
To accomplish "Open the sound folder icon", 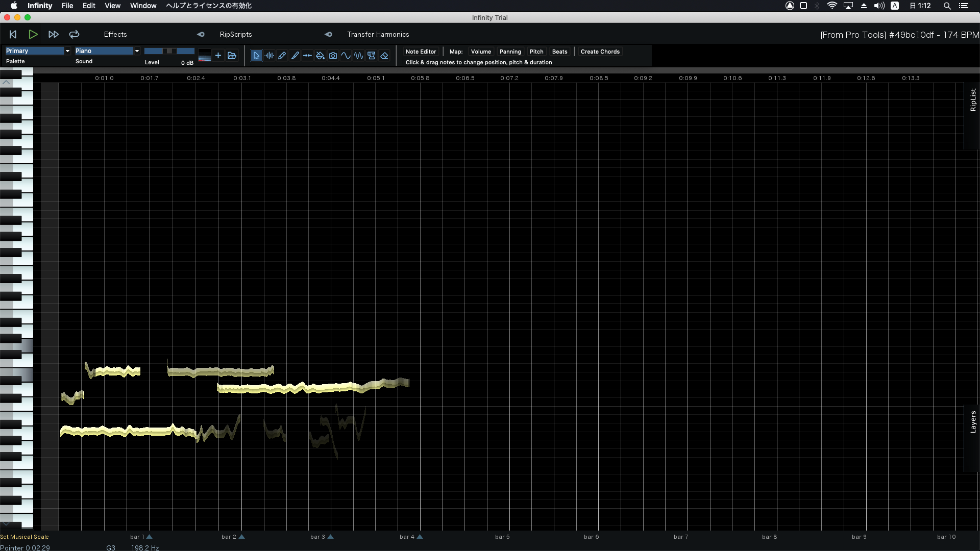I will [232, 56].
